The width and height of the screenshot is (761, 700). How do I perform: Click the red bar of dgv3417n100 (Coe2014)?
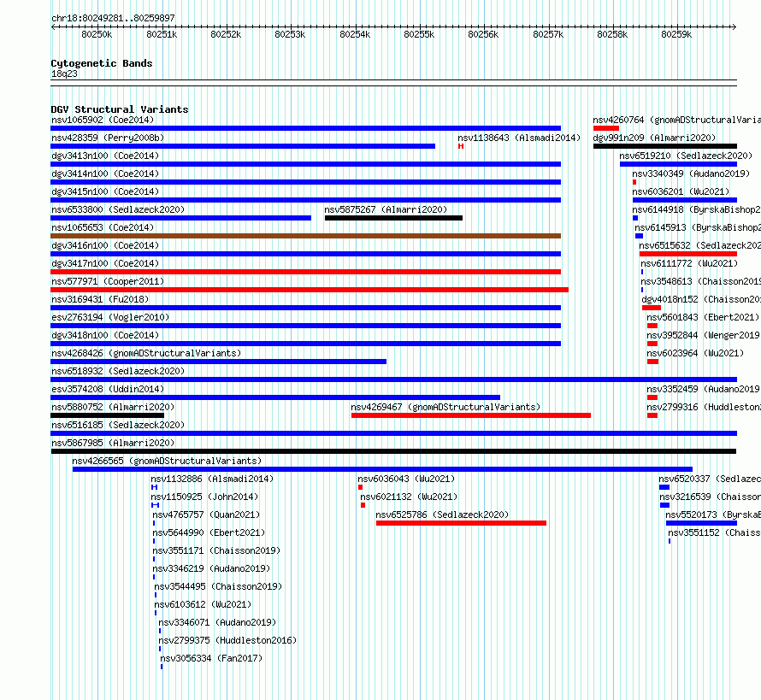coord(306,272)
